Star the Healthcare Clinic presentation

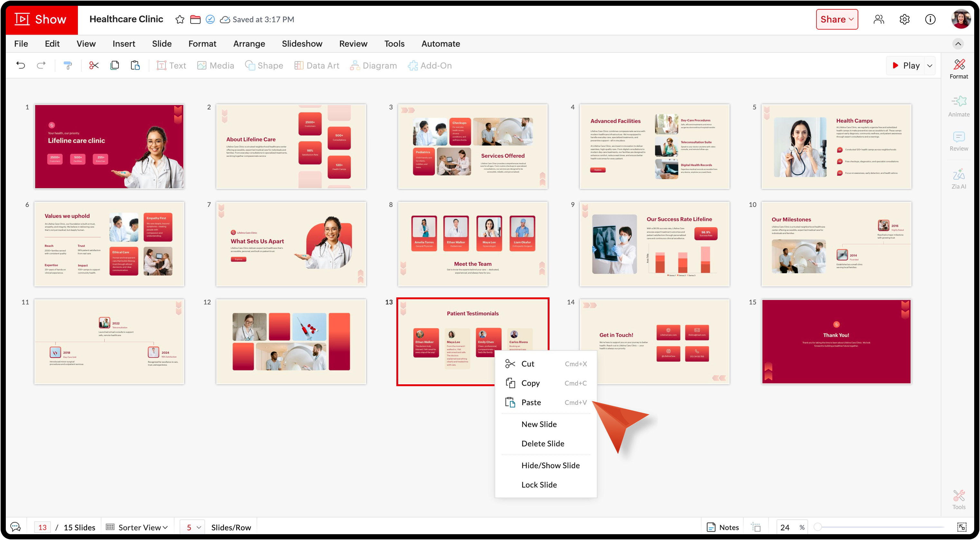(180, 19)
